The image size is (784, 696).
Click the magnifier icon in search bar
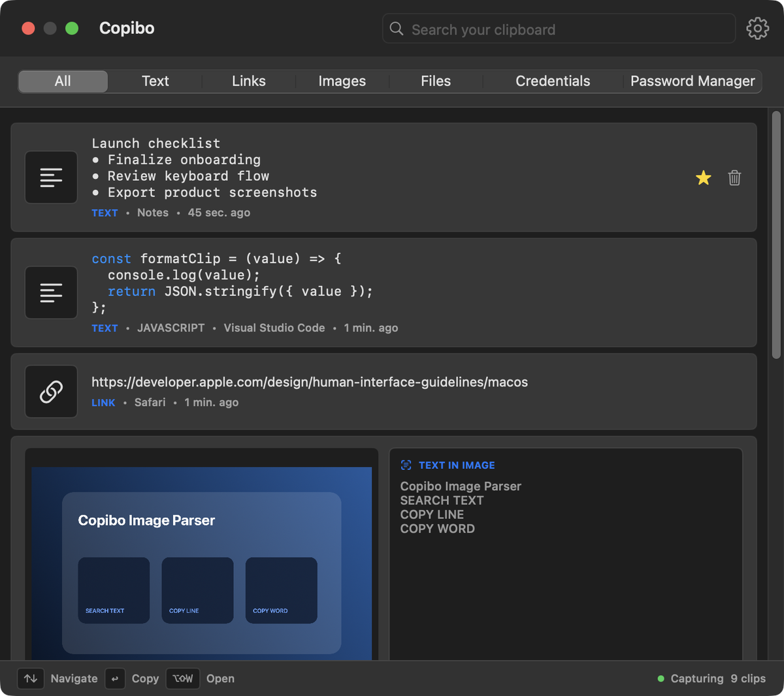397,29
